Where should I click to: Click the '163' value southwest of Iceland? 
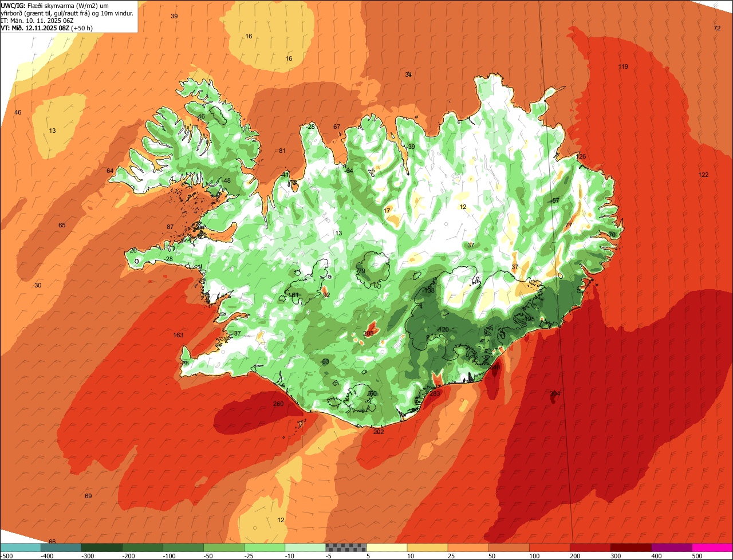click(178, 335)
